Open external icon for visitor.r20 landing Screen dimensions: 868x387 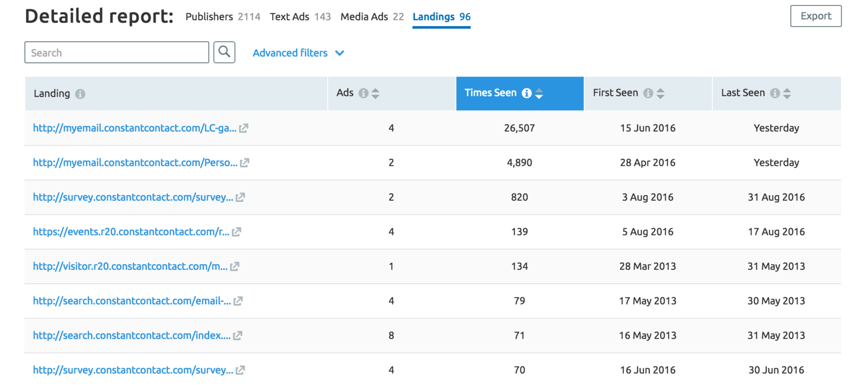tap(235, 266)
